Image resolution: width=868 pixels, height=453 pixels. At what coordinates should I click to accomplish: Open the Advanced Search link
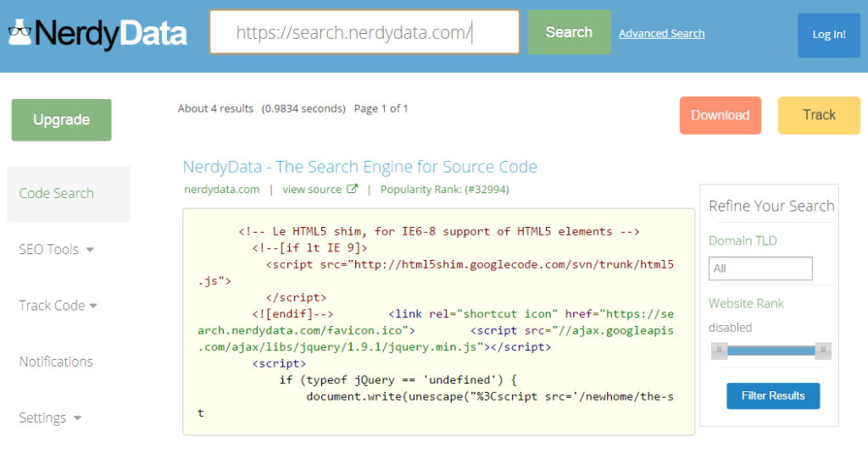click(661, 34)
